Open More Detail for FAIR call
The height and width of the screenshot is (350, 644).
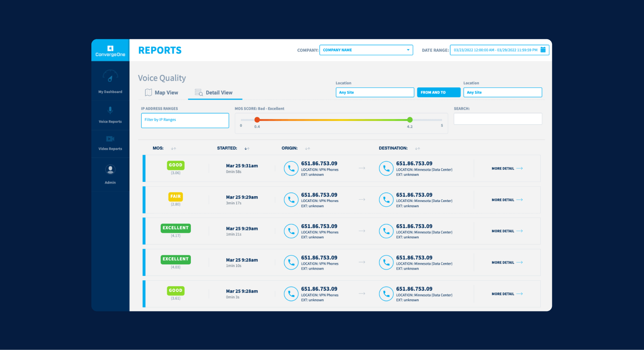(507, 200)
